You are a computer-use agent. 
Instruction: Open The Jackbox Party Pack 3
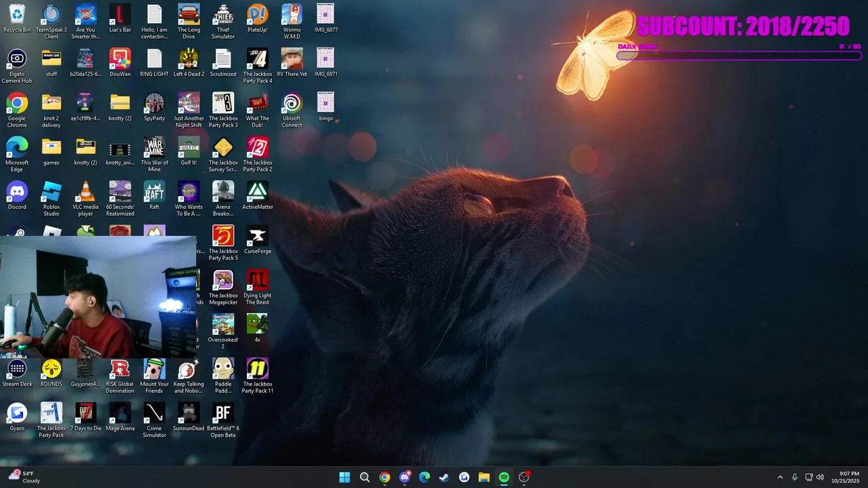tap(223, 110)
